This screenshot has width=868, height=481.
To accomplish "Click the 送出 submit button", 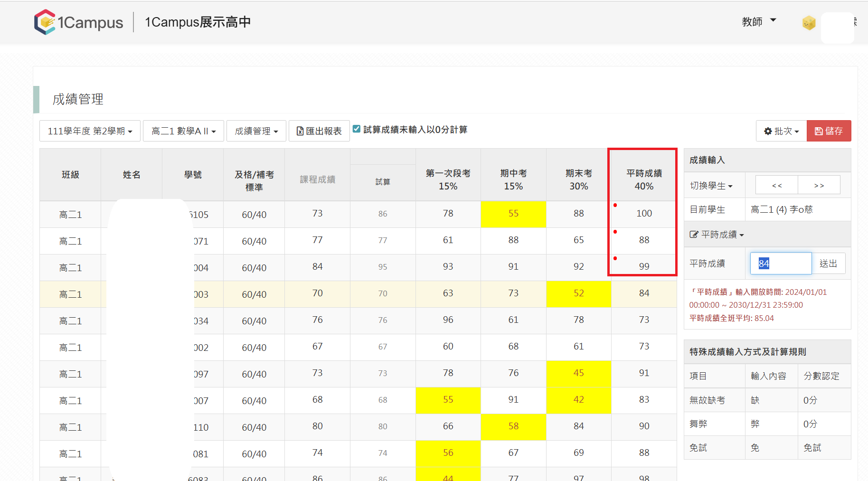I will pyautogui.click(x=828, y=264).
